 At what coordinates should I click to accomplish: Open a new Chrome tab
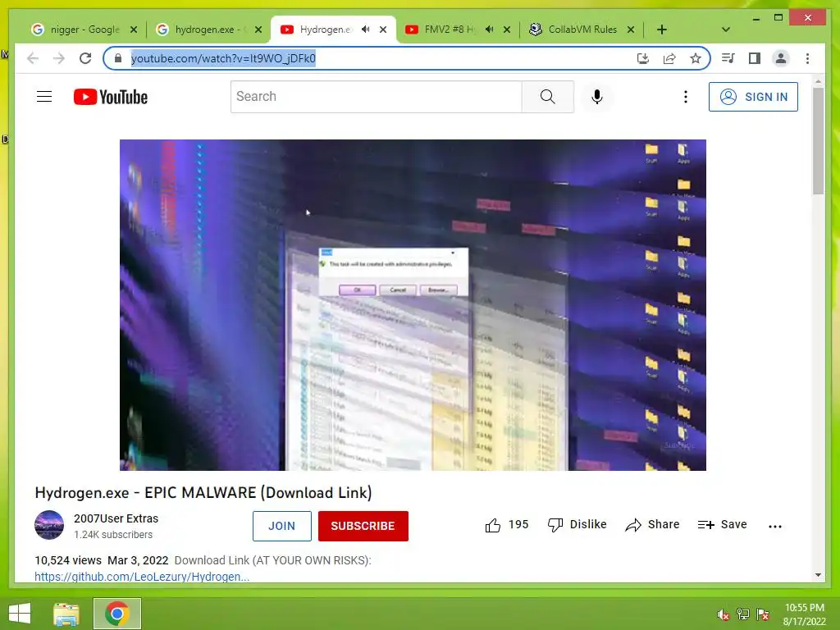[662, 30]
